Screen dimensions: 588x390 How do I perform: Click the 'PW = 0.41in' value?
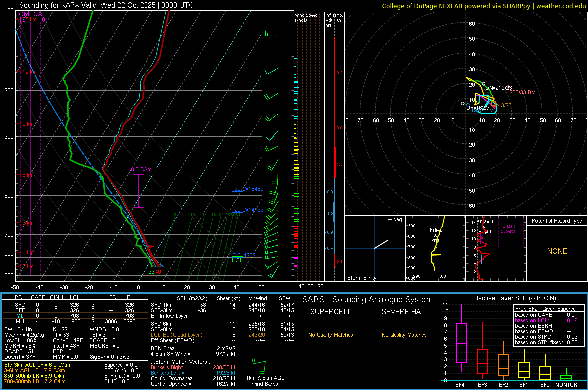pyautogui.click(x=18, y=329)
